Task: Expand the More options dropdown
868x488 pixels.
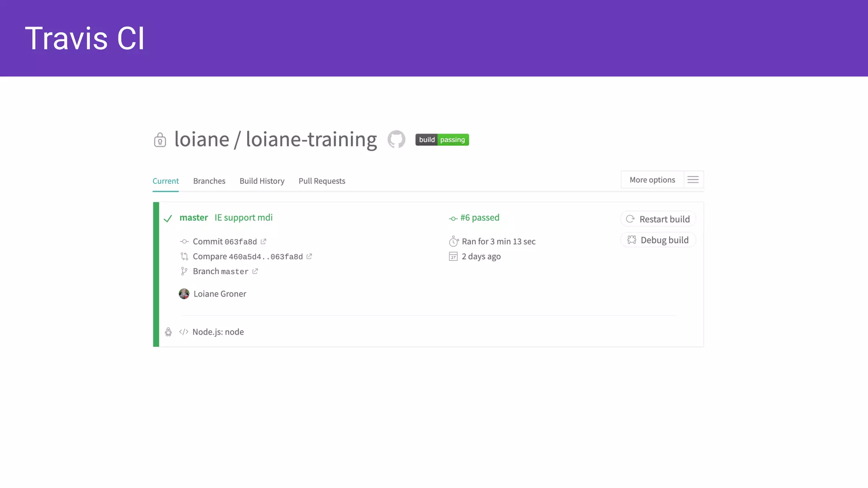Action: (652, 180)
